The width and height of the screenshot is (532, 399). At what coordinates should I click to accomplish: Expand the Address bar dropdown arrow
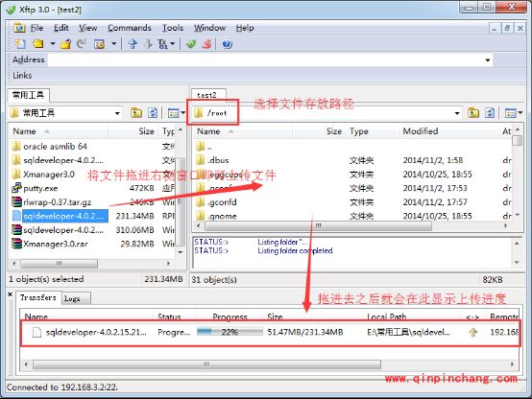pyautogui.click(x=488, y=60)
